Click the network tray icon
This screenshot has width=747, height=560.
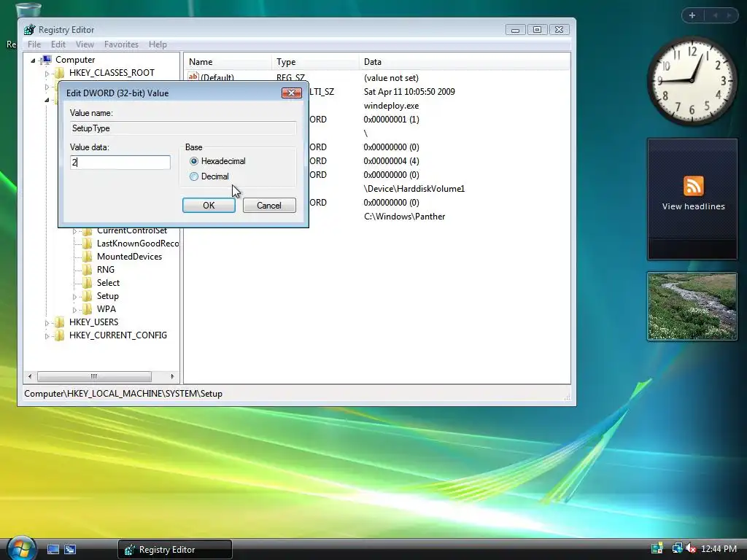click(677, 548)
